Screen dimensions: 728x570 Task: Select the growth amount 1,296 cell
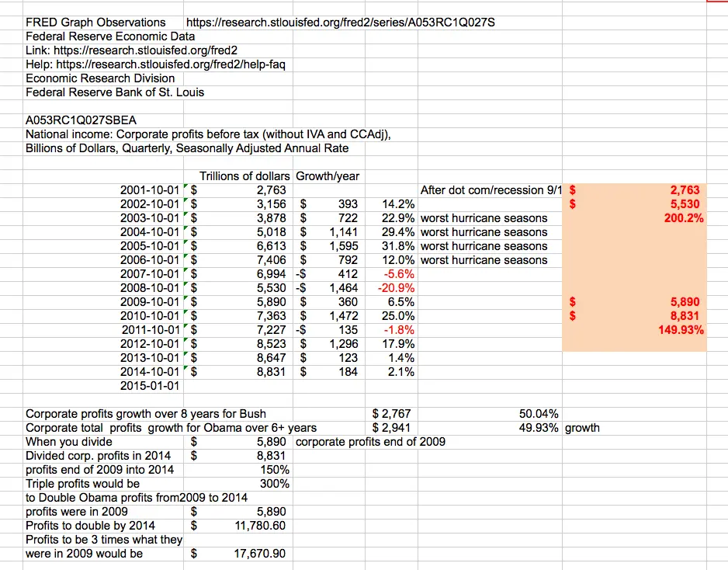click(344, 344)
